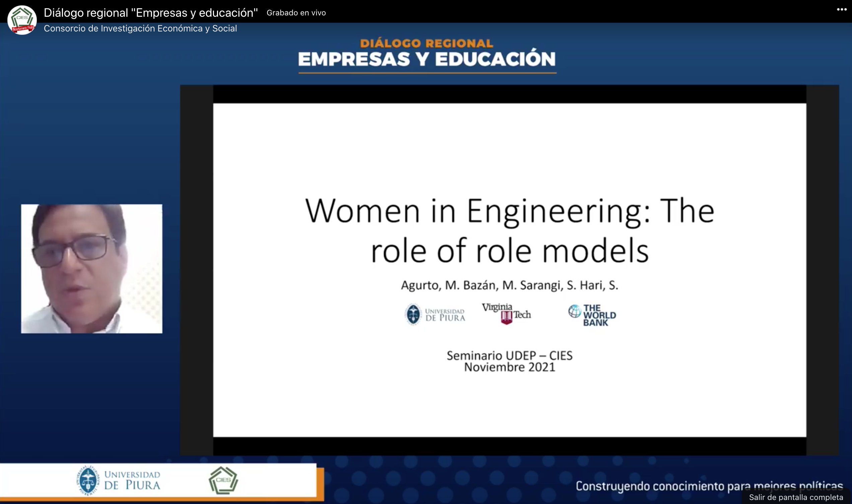The height and width of the screenshot is (504, 852).
Task: Click The World Bank logo on slide
Action: point(592,315)
